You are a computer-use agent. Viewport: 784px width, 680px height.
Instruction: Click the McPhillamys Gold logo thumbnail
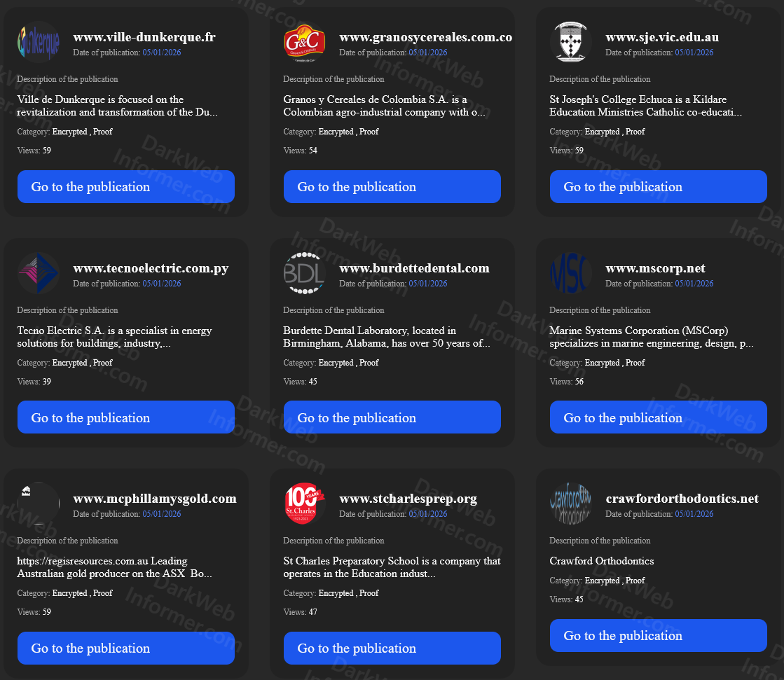pos(38,504)
